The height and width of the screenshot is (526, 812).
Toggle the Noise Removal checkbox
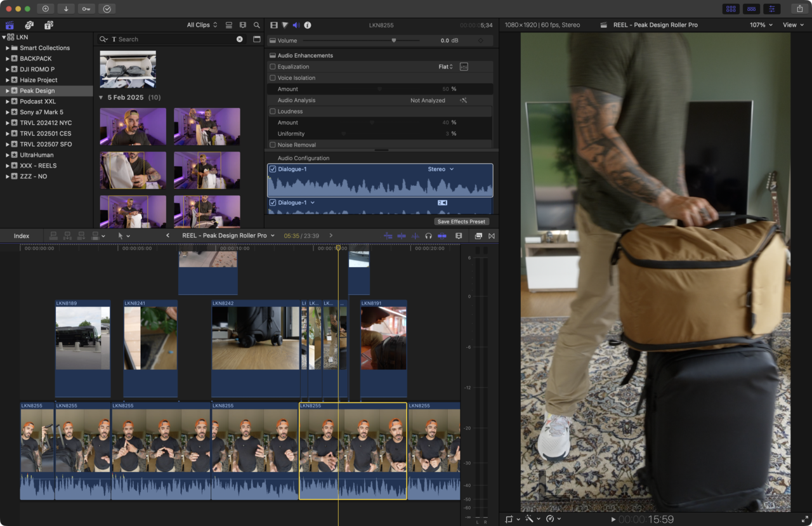pyautogui.click(x=273, y=145)
